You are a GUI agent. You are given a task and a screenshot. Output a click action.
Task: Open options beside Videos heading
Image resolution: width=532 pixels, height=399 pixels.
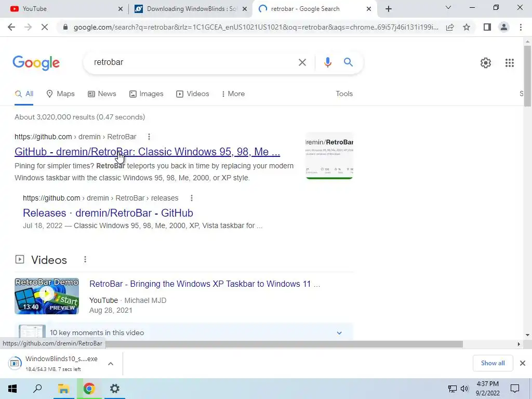(x=85, y=260)
